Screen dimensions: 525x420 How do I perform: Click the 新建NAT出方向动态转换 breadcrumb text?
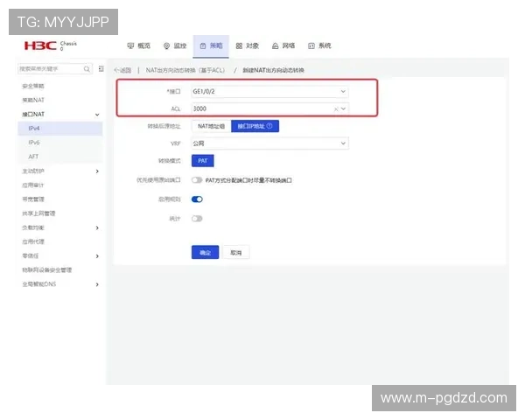click(x=273, y=70)
